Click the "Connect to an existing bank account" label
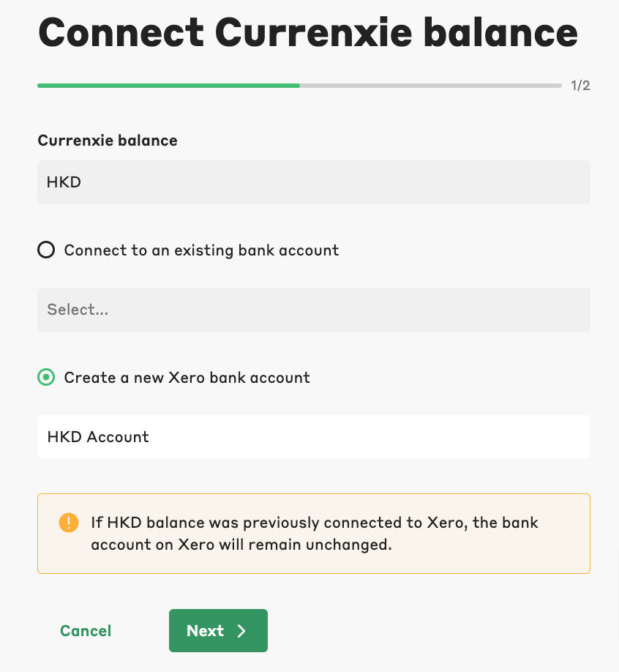619x672 pixels. click(x=201, y=250)
